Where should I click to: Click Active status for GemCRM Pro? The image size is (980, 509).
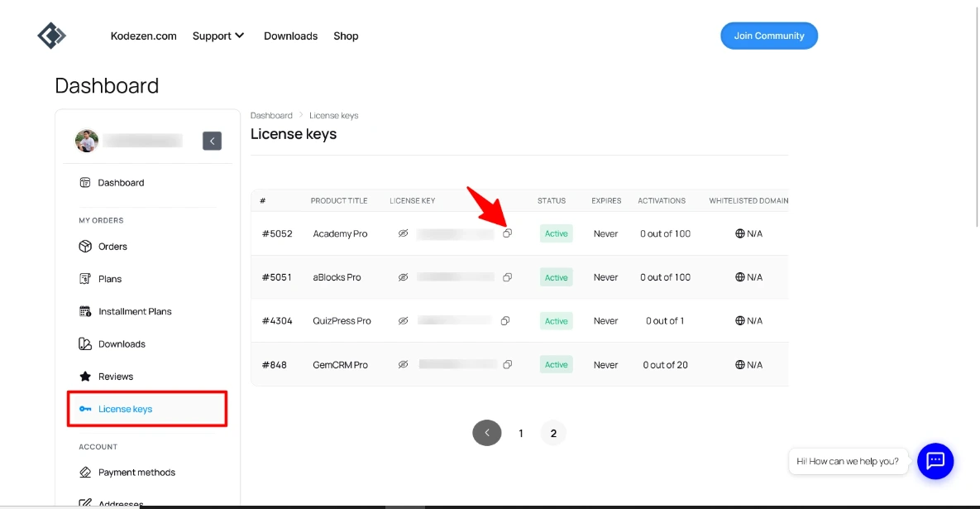click(557, 364)
